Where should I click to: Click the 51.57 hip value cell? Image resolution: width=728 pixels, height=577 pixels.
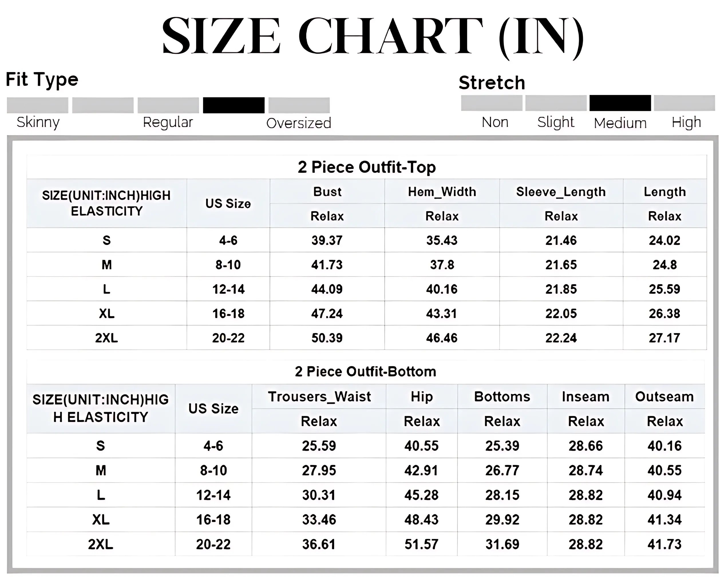422,544
